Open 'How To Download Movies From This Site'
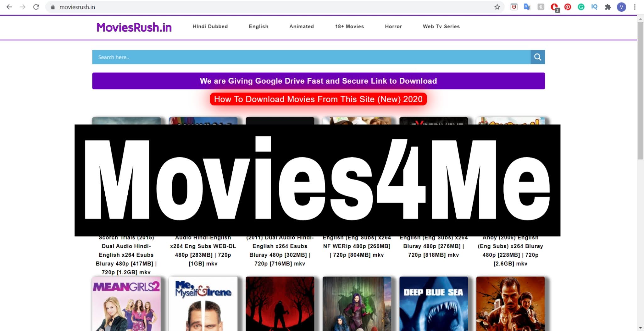 pyautogui.click(x=318, y=99)
